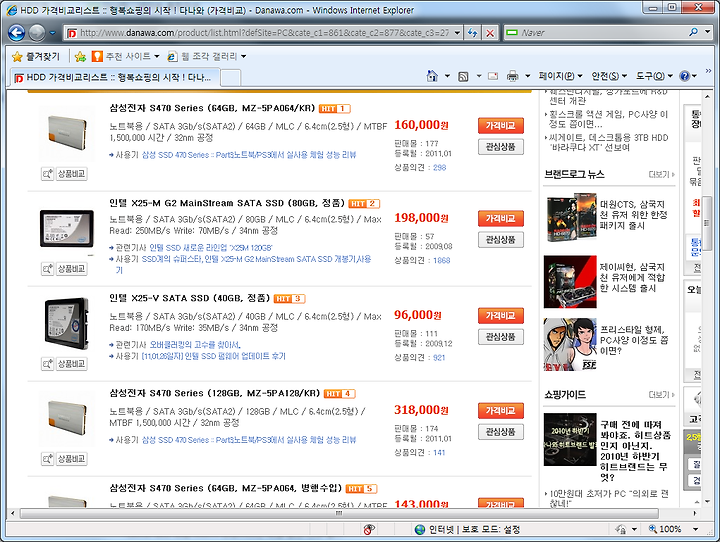Open the 씨게이트 바라쿠다 XT 3TB news link
The image size is (720, 542).
(x=608, y=143)
